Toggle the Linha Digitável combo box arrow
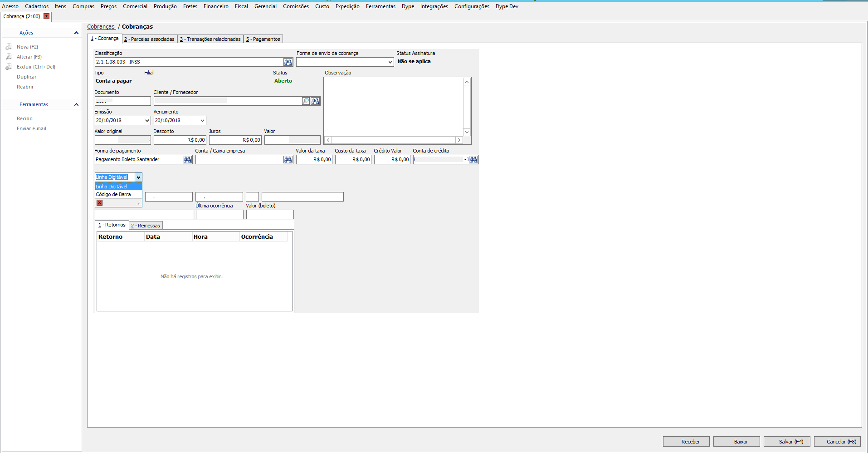This screenshot has width=868, height=453. 138,177
